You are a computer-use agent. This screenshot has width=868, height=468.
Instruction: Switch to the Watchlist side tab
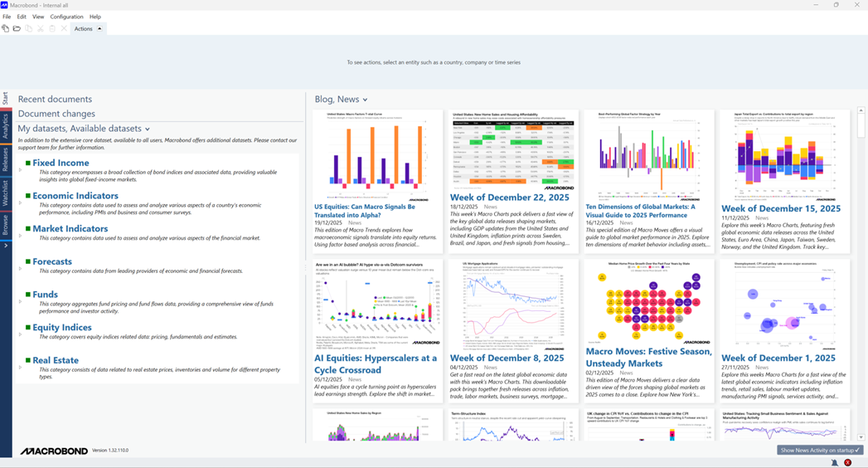click(x=6, y=193)
